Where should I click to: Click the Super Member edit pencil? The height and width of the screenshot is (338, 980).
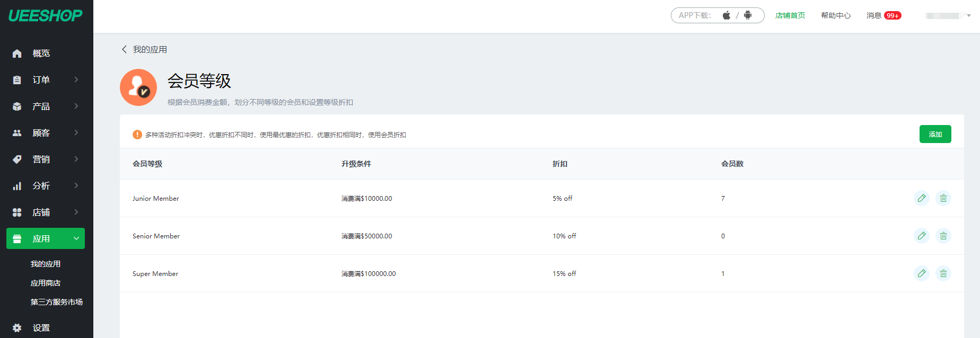click(922, 273)
